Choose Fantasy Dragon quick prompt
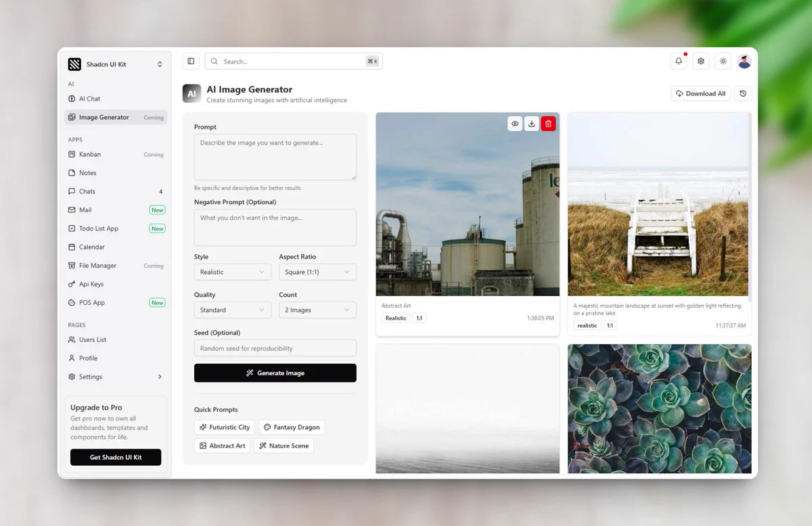 pyautogui.click(x=292, y=427)
